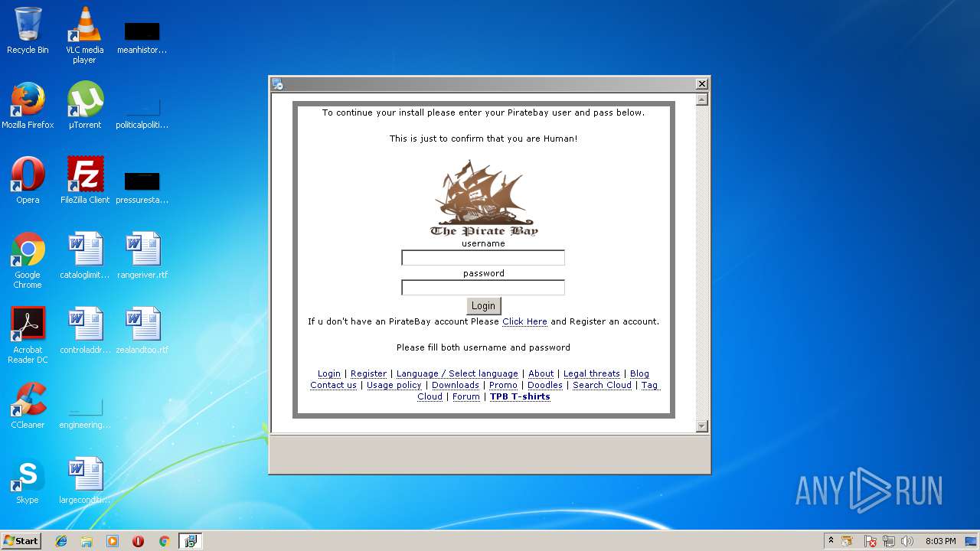Screen dimensions: 980x551
Task: Open Language / Select language link
Action: click(x=457, y=373)
